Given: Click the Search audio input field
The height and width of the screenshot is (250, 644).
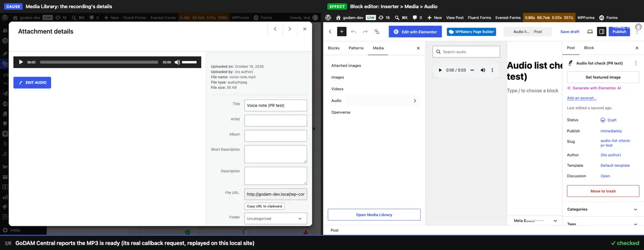Looking at the screenshot, I should click(466, 51).
